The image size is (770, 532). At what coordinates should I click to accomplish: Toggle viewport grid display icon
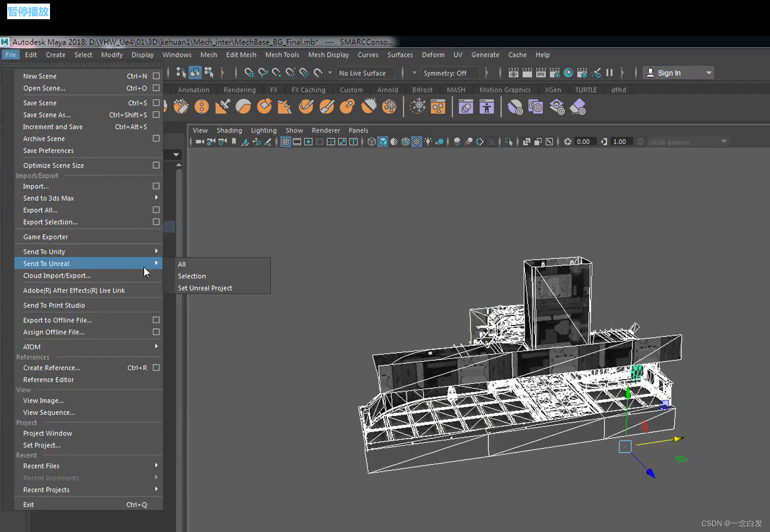point(286,142)
